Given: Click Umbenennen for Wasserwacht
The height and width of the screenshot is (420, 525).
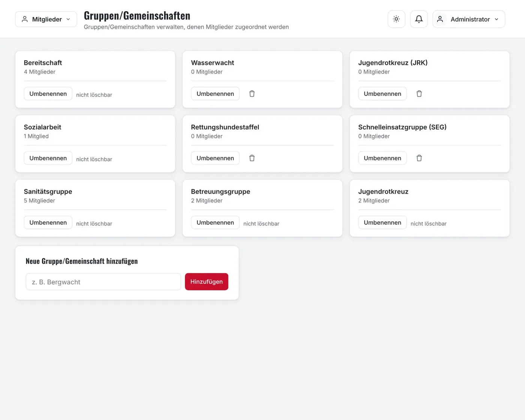Looking at the screenshot, I should (215, 94).
